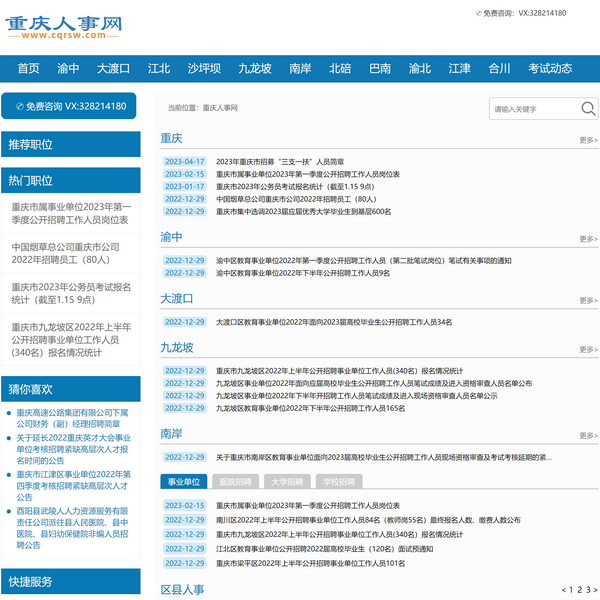Open 考试动态 in the navigation bar
Screen dimensions: 600x600
[x=550, y=69]
